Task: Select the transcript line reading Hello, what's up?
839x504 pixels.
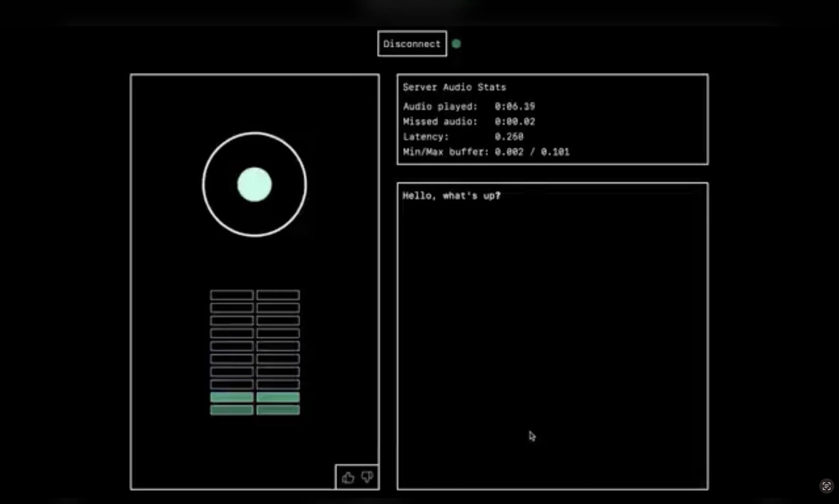Action: (452, 195)
